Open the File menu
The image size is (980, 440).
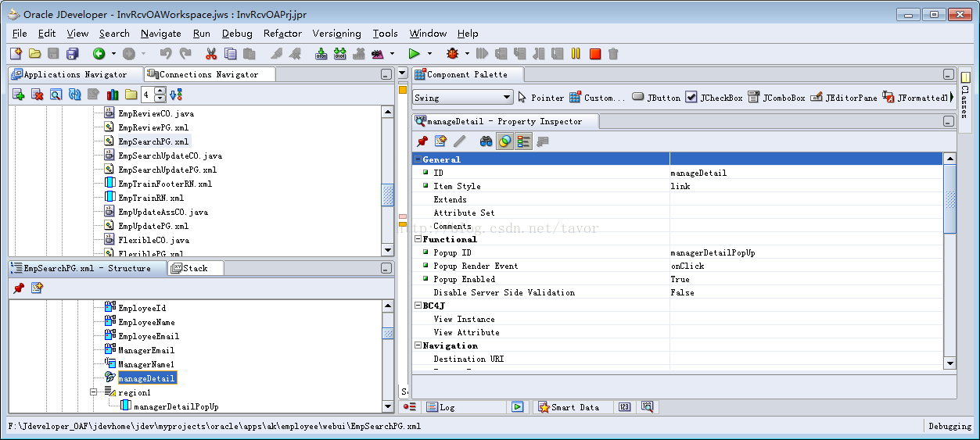click(x=20, y=34)
